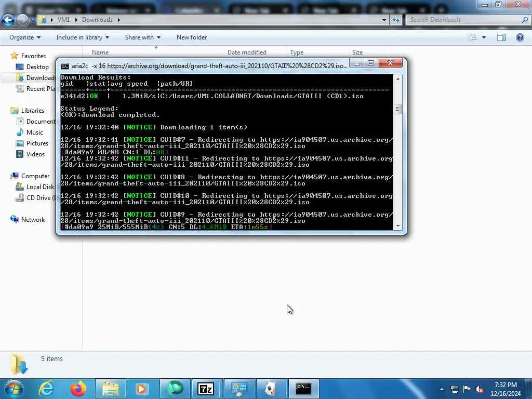Open the Share with menu

(142, 37)
